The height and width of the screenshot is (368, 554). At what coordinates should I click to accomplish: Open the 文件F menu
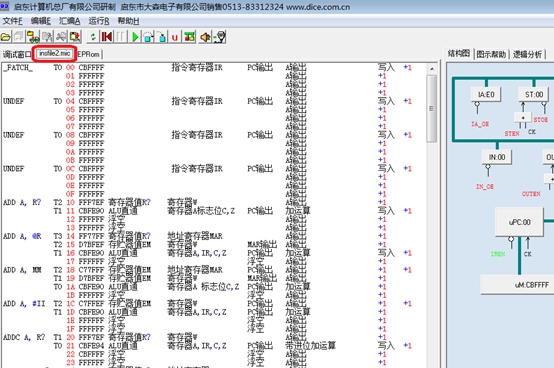coord(12,21)
